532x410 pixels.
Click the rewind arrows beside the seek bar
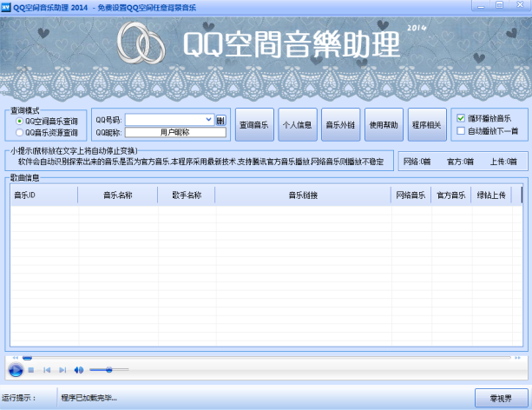coord(16,358)
